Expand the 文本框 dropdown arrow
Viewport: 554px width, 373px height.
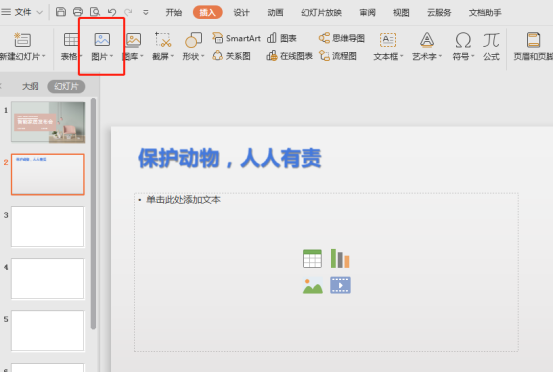(x=401, y=57)
